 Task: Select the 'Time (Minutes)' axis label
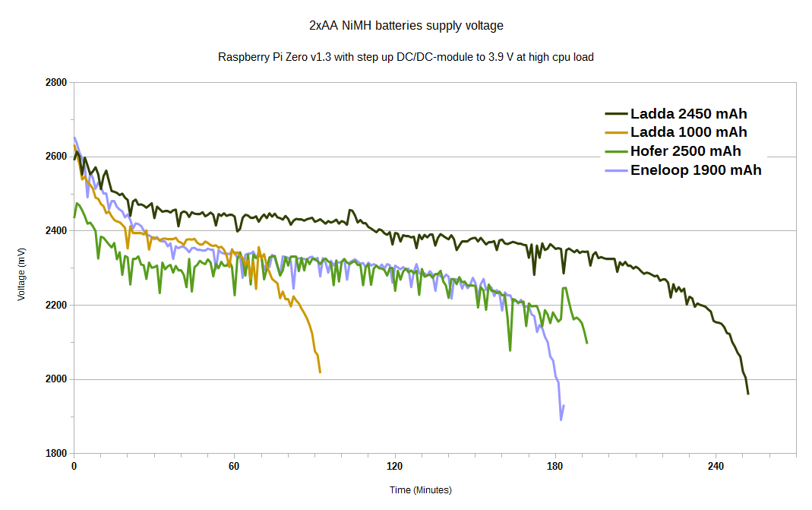(421, 489)
